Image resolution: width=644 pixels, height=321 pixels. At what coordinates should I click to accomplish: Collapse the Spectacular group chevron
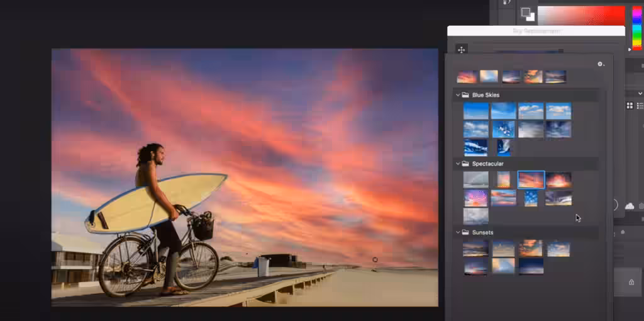tap(458, 164)
